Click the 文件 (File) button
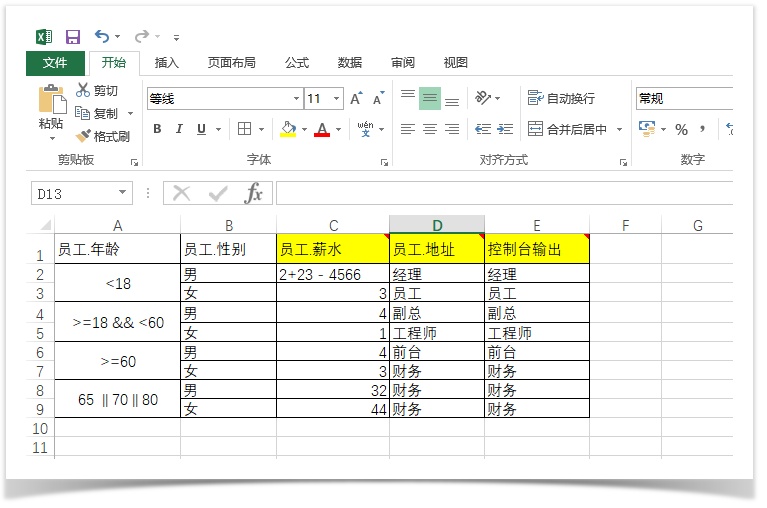Viewport: 767px width, 508px height. click(55, 63)
